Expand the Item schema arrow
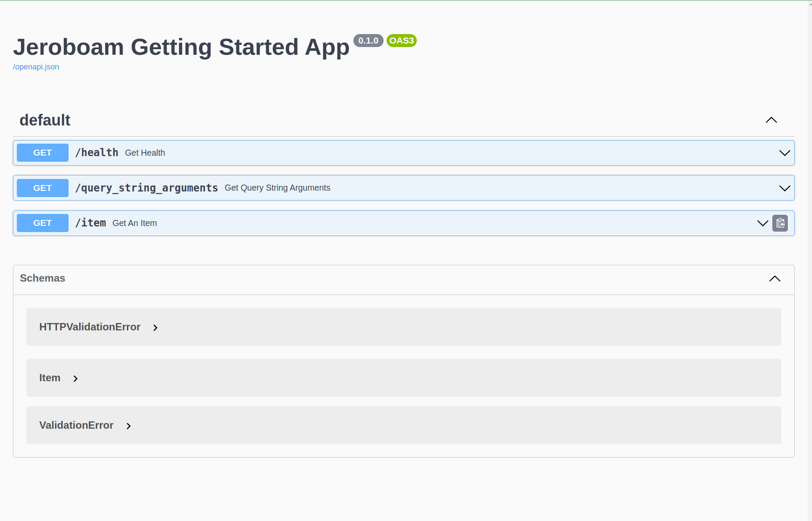 [76, 379]
